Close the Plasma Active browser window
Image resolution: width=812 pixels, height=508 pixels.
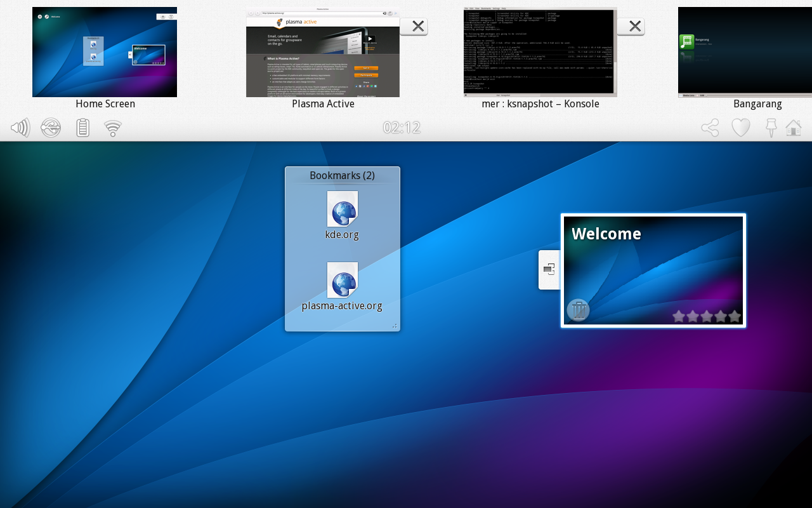[x=414, y=27]
